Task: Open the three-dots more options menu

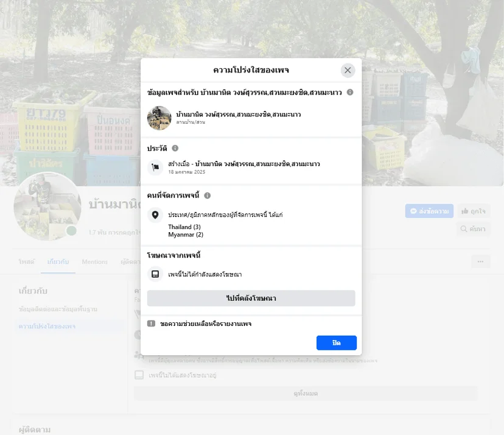Action: 480,261
